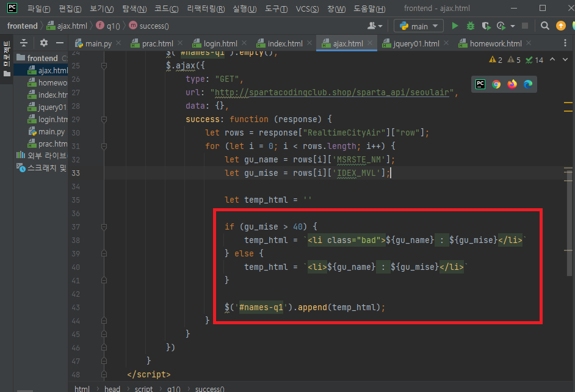Close the main.py tab

pos(118,43)
